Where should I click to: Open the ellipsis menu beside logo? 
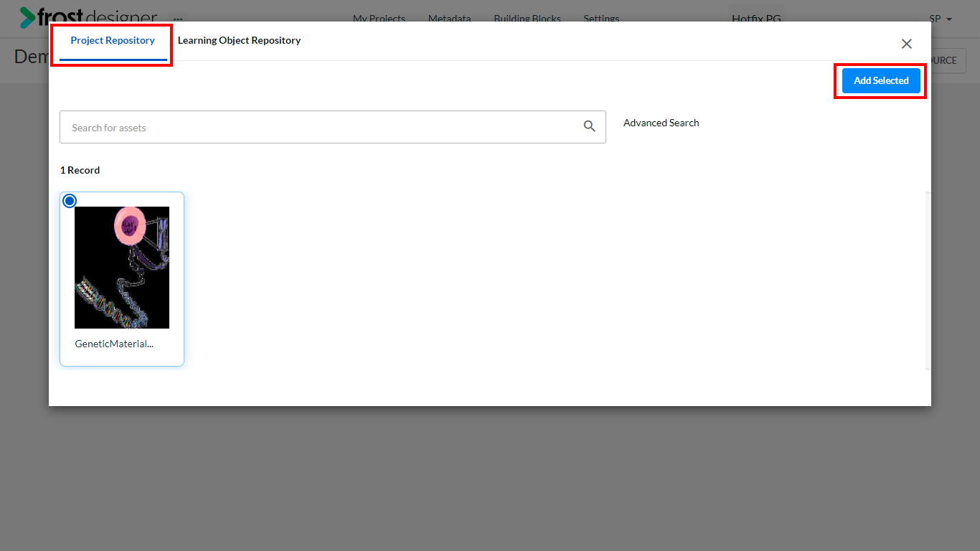tap(178, 19)
